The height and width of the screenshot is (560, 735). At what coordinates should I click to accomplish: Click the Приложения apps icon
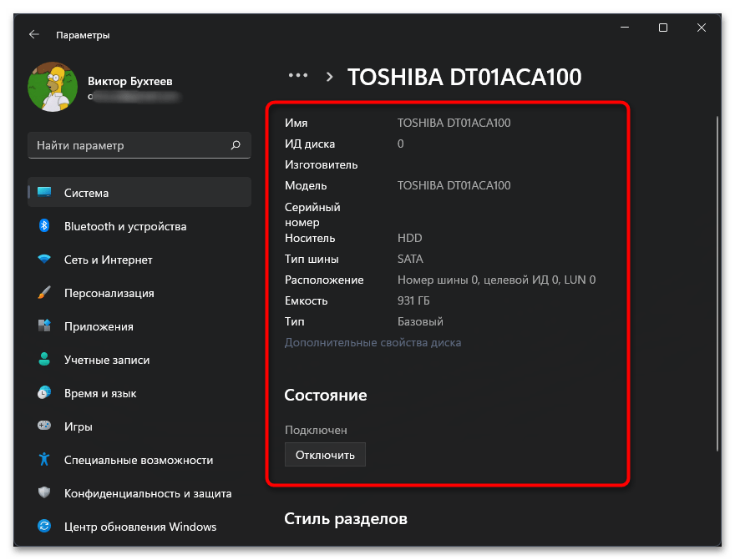pos(44,325)
